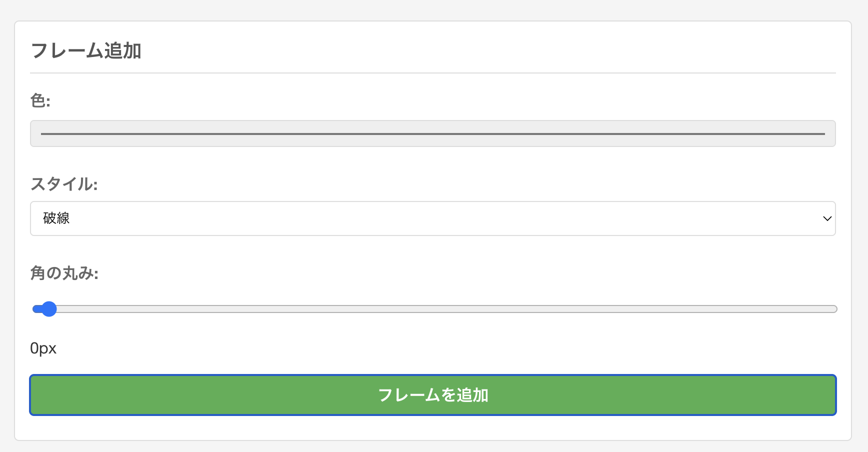
Task: Click the スタイル label text
Action: (x=64, y=184)
